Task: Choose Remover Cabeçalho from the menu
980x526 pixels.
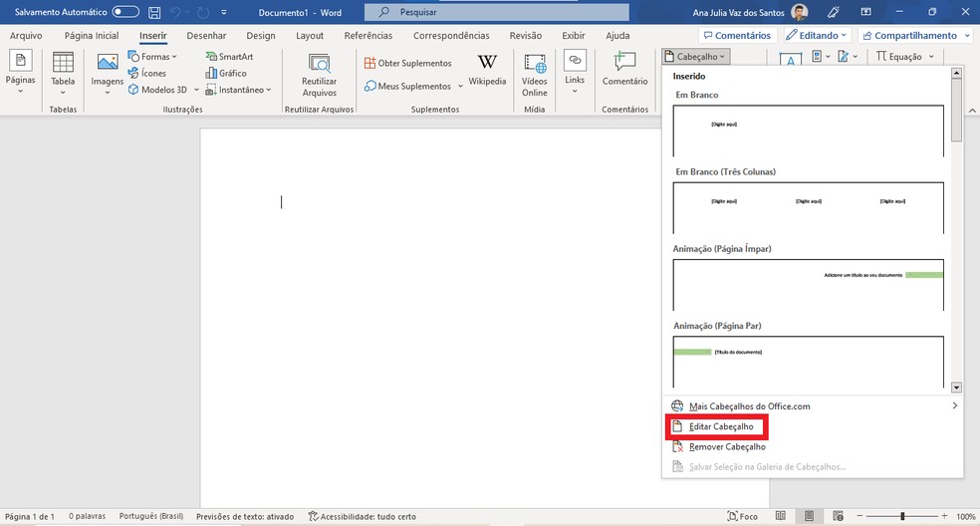Action: coord(726,447)
